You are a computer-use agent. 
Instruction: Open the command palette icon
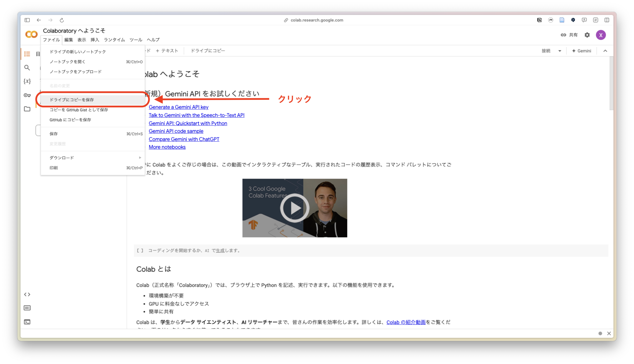[27, 308]
